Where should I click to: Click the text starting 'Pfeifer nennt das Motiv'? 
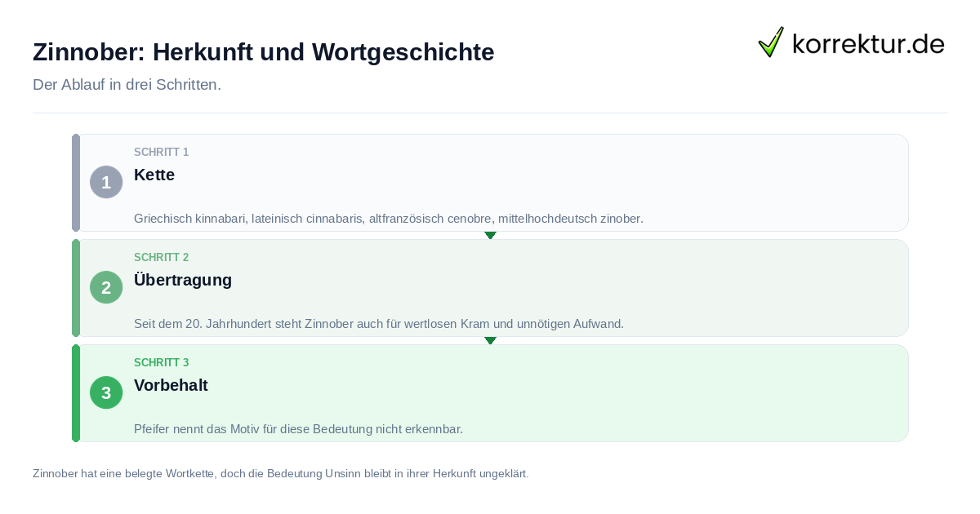click(299, 429)
